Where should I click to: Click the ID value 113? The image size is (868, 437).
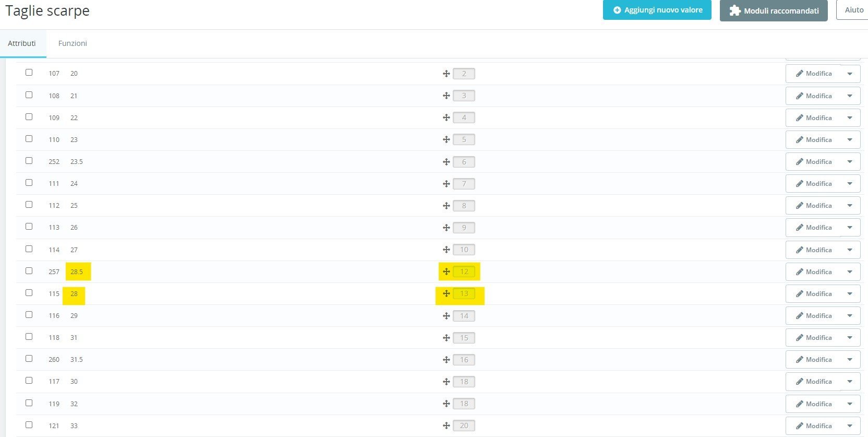[x=54, y=228]
